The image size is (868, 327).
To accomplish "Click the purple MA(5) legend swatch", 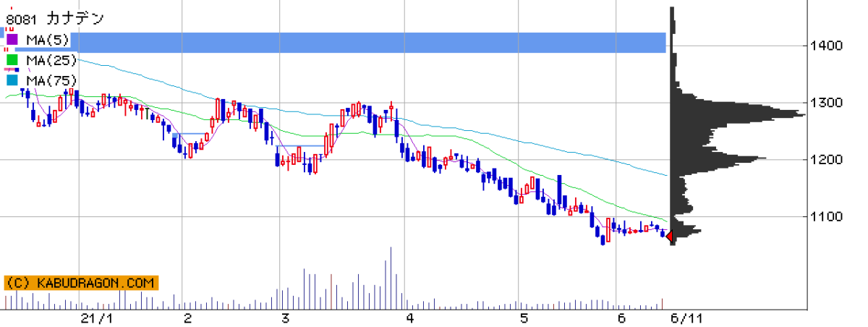I will 12,38.
